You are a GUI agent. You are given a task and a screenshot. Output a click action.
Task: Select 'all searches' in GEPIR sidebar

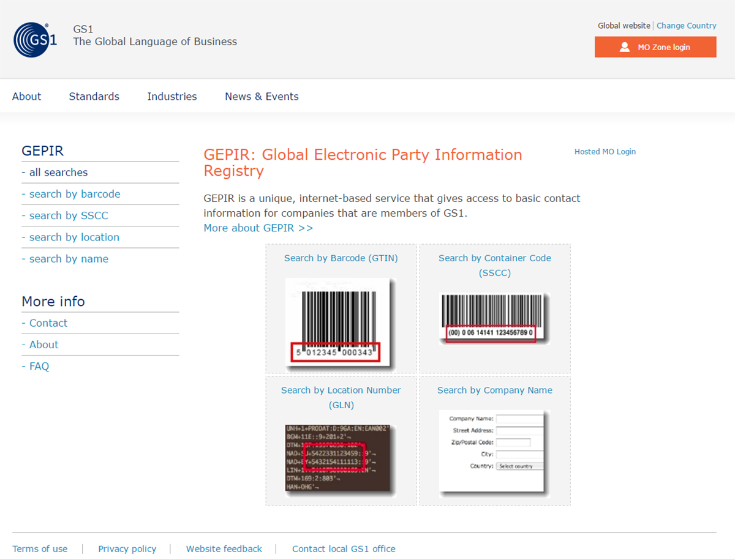point(58,173)
